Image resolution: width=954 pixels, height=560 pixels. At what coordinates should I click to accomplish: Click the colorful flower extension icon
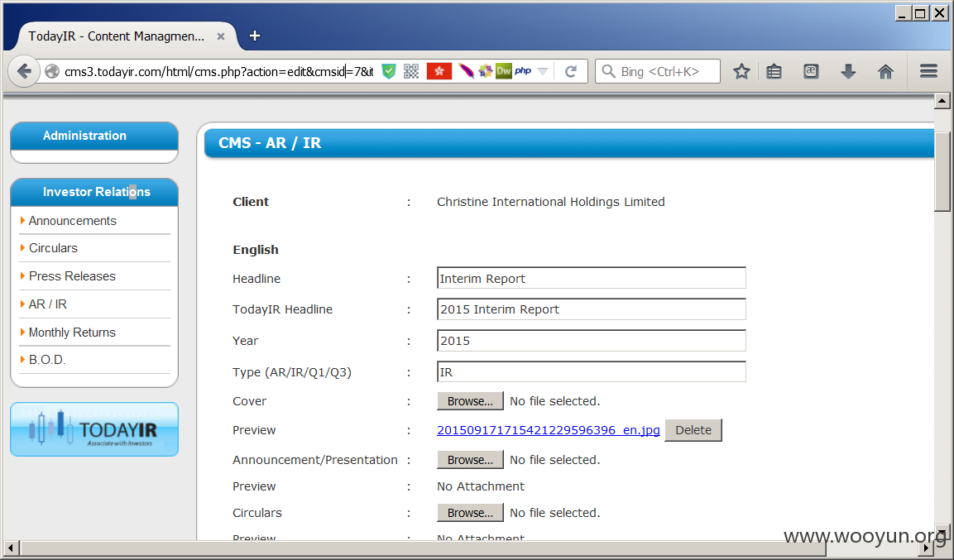[x=485, y=72]
